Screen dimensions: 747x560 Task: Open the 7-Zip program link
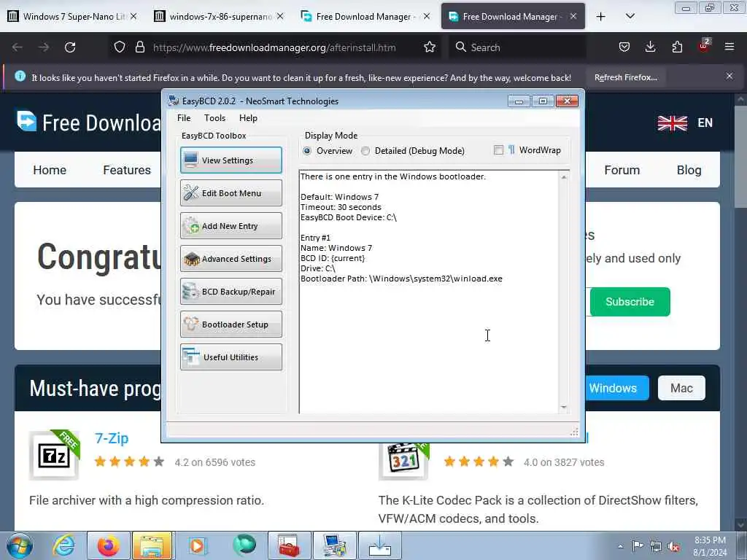point(112,438)
